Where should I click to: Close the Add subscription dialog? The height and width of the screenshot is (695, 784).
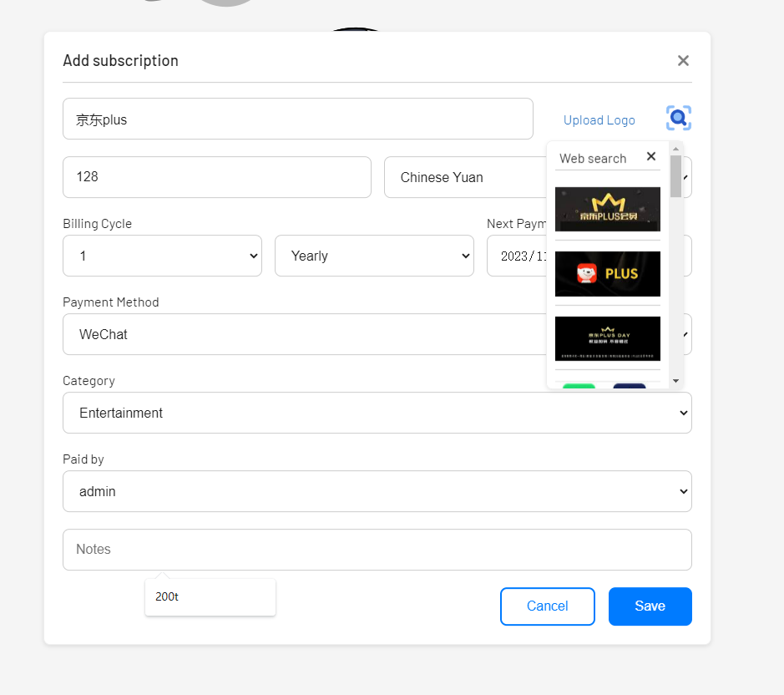683,60
